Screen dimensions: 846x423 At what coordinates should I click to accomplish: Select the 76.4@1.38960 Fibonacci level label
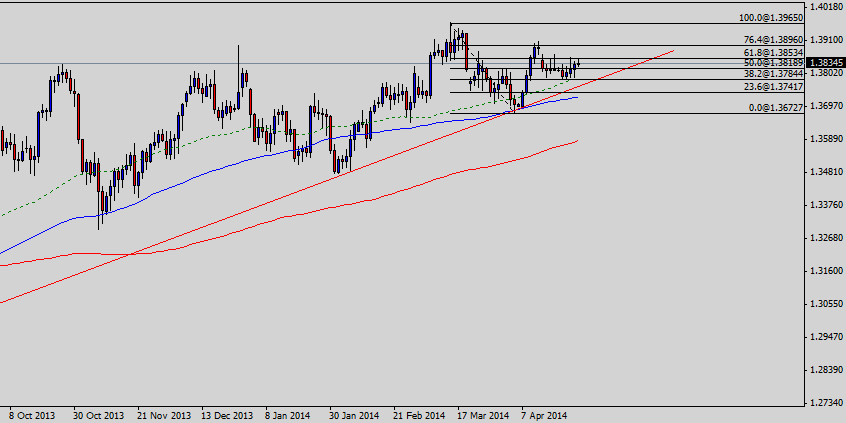tap(772, 40)
